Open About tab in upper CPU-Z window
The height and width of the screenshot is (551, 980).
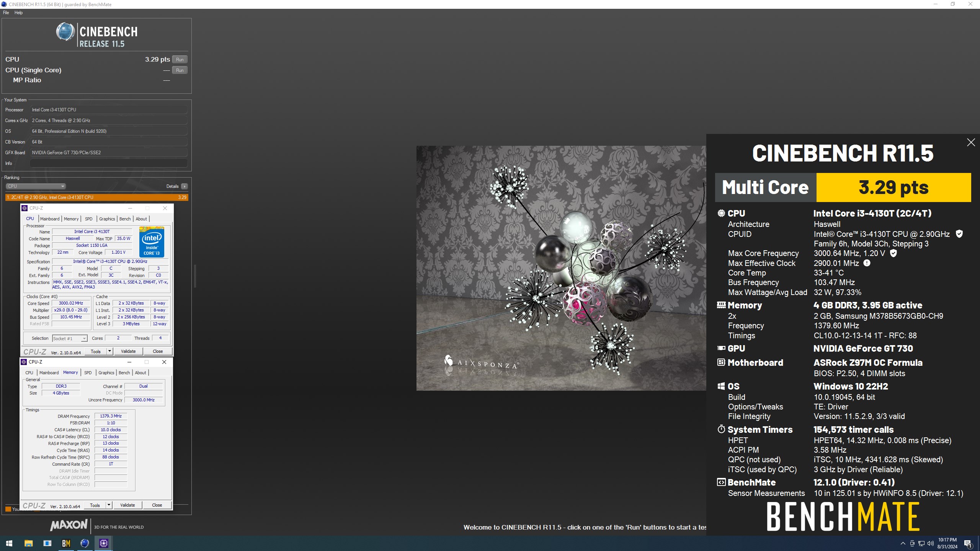141,219
